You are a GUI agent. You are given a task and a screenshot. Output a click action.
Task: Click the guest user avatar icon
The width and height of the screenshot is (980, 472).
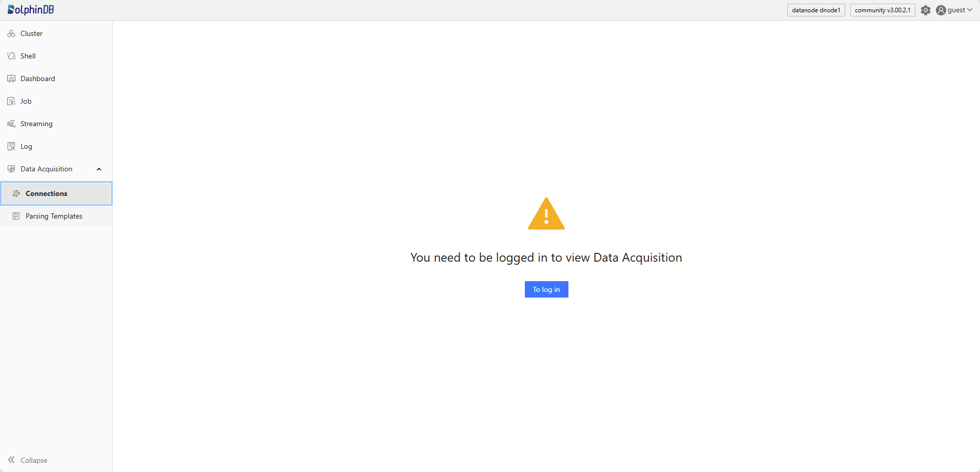[941, 10]
